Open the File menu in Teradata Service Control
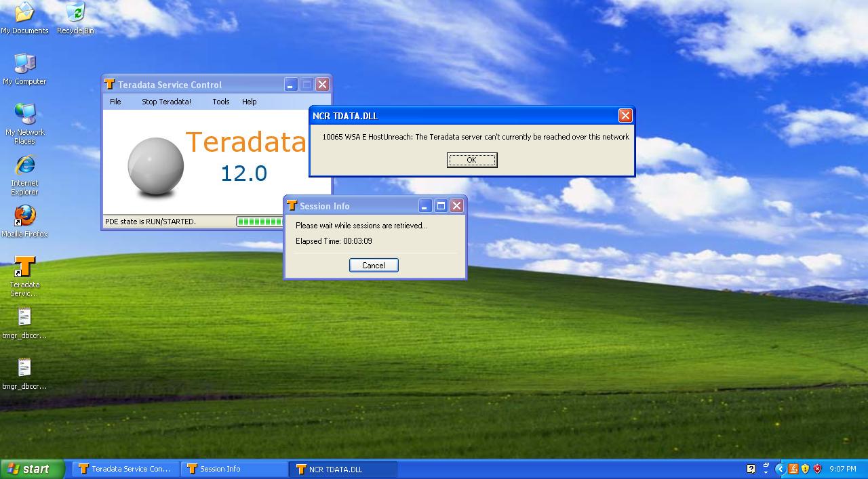This screenshot has height=479, width=868. 115,102
